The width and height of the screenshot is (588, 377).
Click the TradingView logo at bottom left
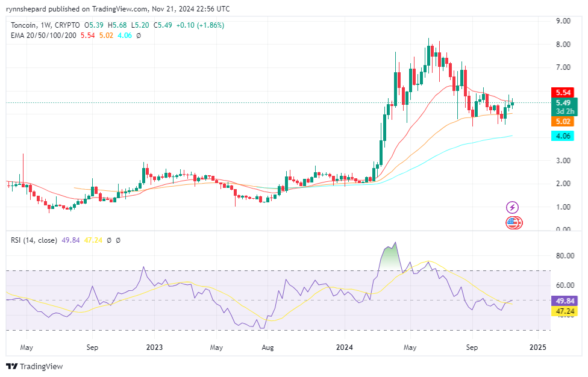[x=34, y=366]
